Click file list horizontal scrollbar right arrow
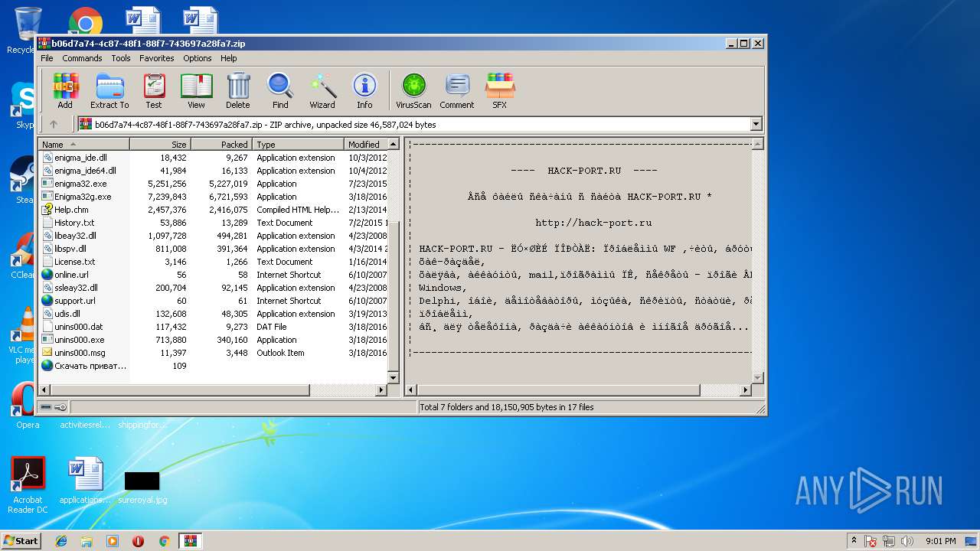 pyautogui.click(x=382, y=390)
